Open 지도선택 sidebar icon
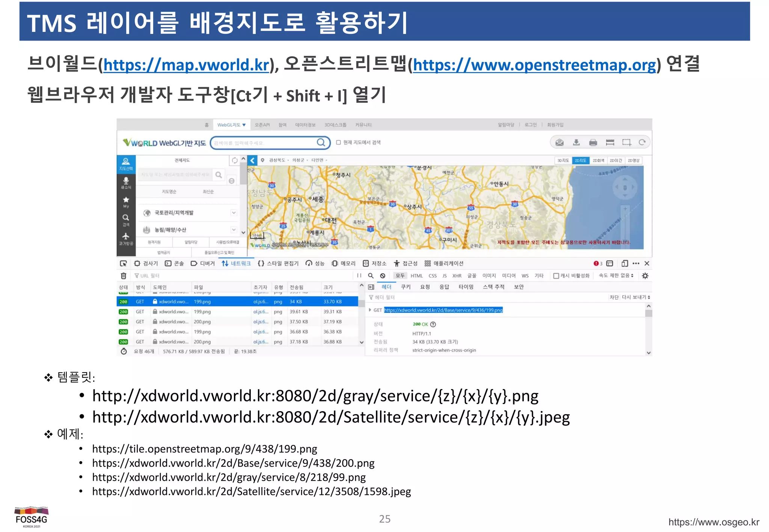Screen dimensions: 769x532 [x=126, y=164]
